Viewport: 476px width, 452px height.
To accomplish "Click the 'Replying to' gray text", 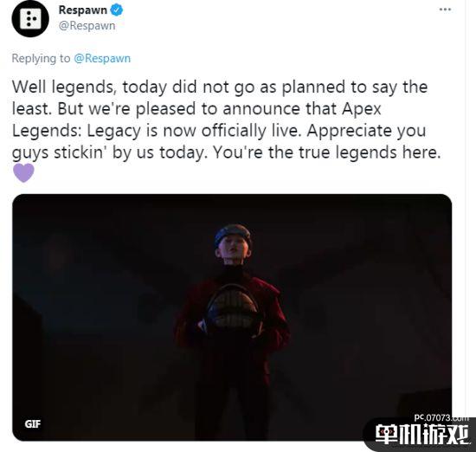I will [x=41, y=58].
